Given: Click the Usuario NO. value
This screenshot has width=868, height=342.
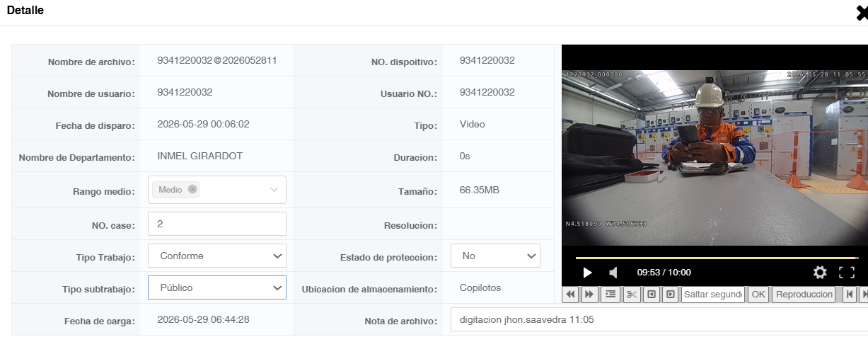Looking at the screenshot, I should [487, 92].
